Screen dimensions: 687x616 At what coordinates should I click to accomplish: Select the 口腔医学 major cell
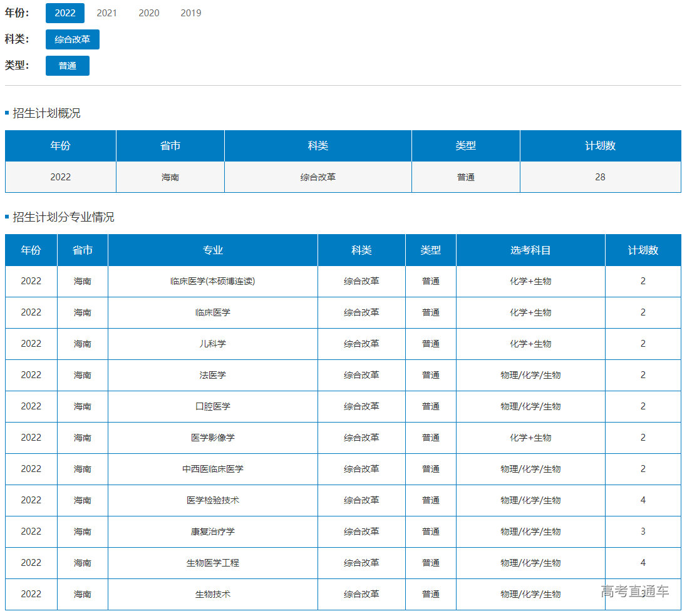[213, 406]
